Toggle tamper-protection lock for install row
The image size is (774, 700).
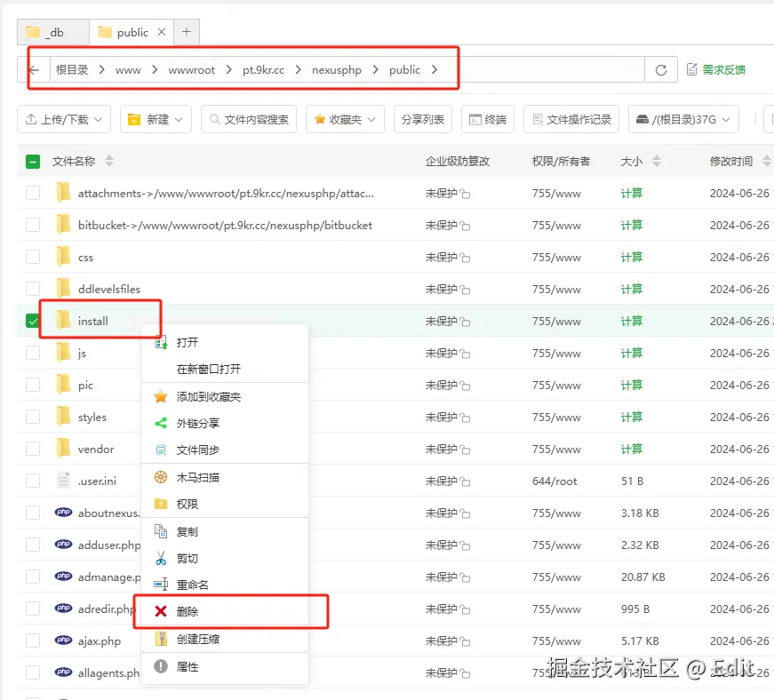pyautogui.click(x=465, y=322)
